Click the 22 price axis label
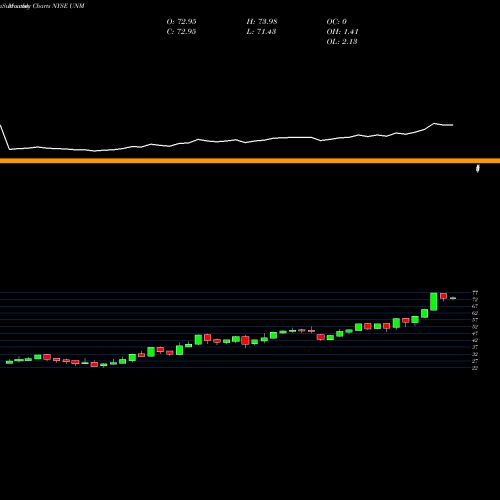Image resolution: width=500 pixels, height=500 pixels. pyautogui.click(x=475, y=368)
